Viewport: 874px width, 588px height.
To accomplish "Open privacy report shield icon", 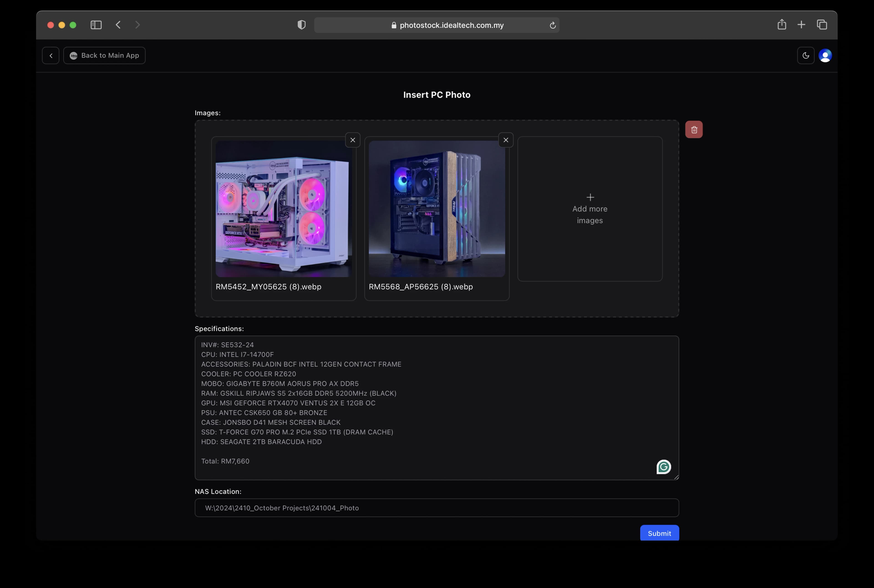I will 301,25.
